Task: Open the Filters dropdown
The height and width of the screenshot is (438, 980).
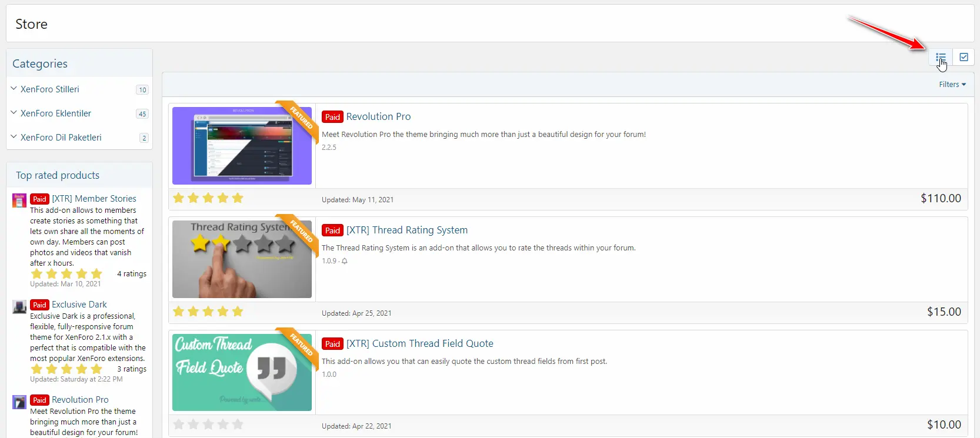Action: click(x=952, y=85)
